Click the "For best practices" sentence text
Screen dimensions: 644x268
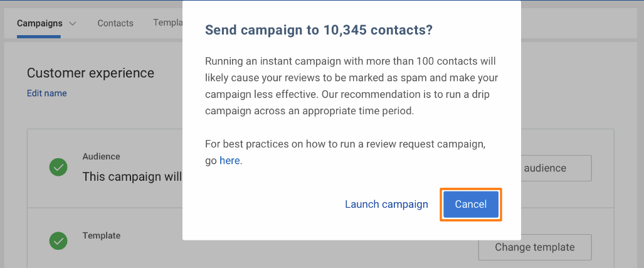click(345, 144)
